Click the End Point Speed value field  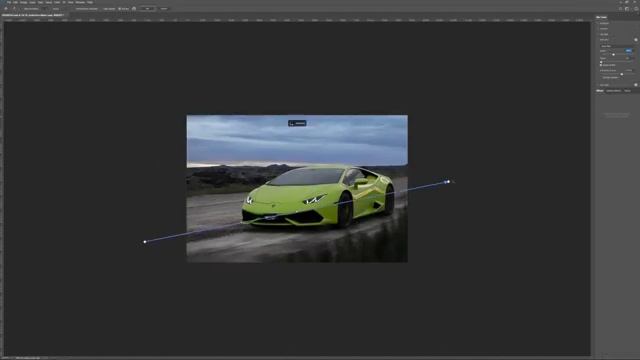pyautogui.click(x=629, y=70)
